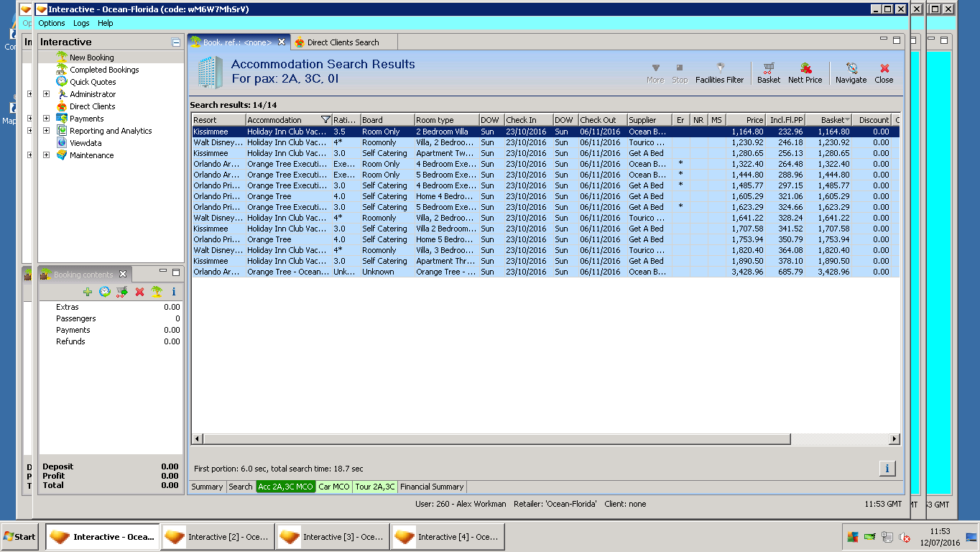
Task: Expand the Maintenance tree node
Action: pos(46,155)
